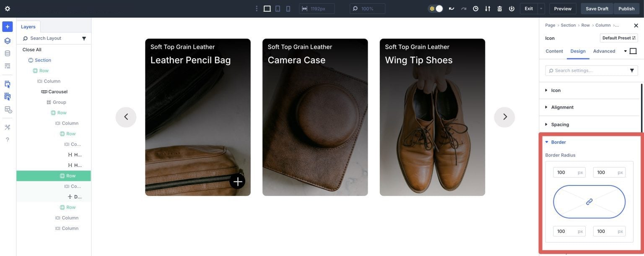Select the tablet preview icon

pyautogui.click(x=276, y=8)
